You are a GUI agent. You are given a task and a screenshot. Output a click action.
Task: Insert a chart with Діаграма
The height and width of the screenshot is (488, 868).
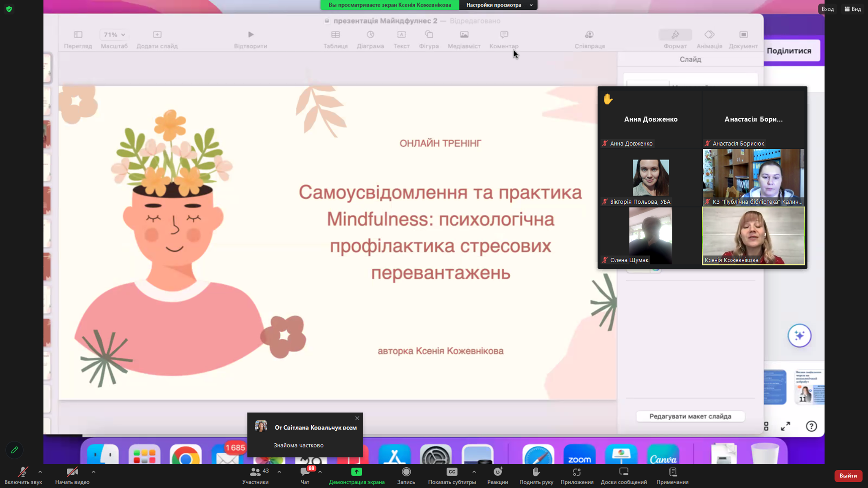[x=370, y=39]
